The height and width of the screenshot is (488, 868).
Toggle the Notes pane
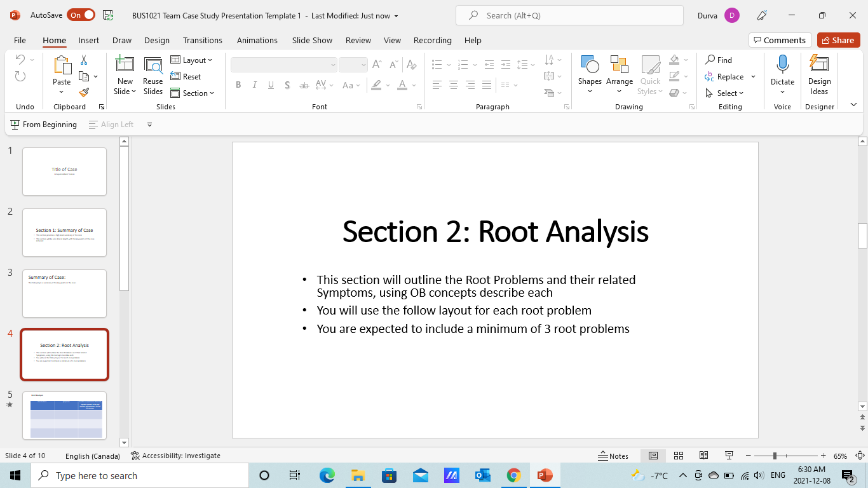tap(613, 456)
